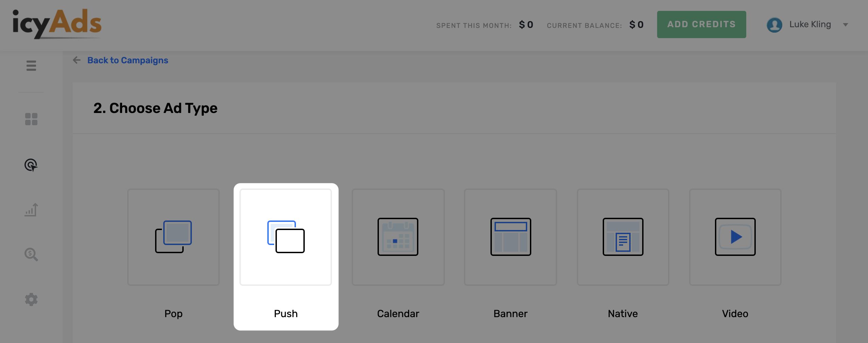Screen dimensions: 868x343
Task: Open the Luke Kling username menu
Action: pyautogui.click(x=810, y=24)
